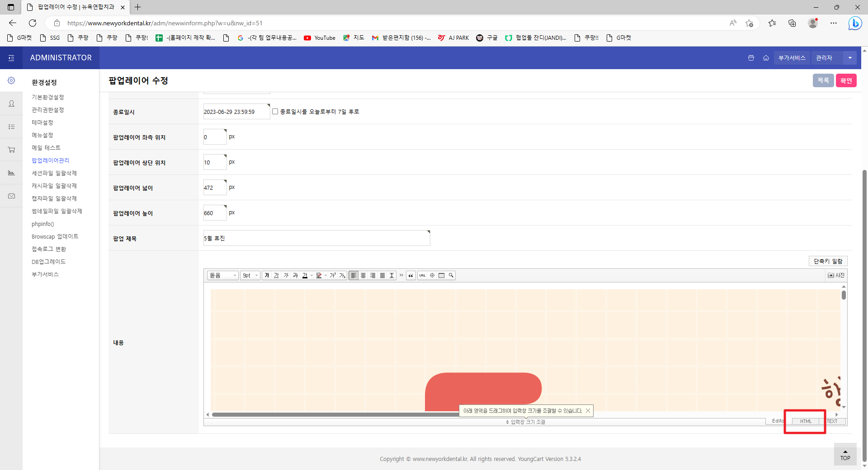Click the URL link icon in editor
This screenshot has height=470, width=868.
[x=422, y=275]
